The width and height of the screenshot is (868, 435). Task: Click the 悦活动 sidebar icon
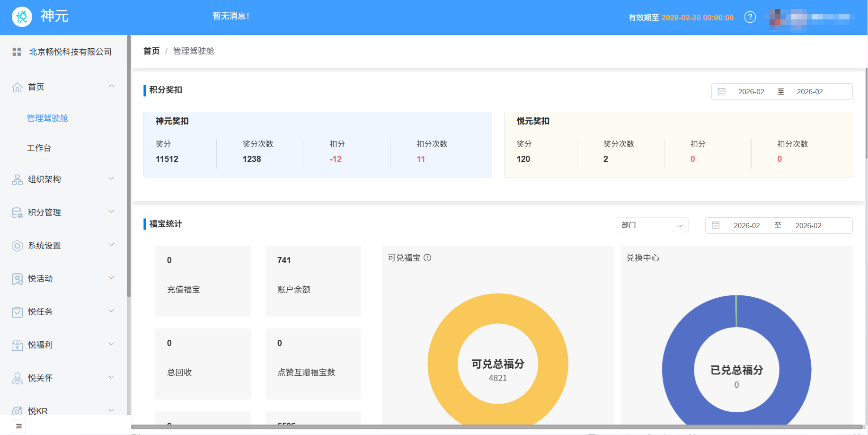[x=17, y=278]
